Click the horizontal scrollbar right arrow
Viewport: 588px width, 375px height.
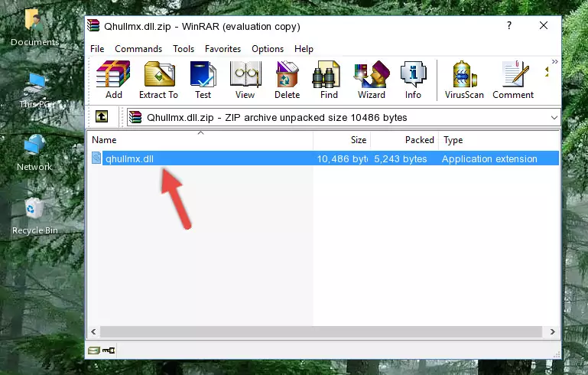pyautogui.click(x=552, y=332)
